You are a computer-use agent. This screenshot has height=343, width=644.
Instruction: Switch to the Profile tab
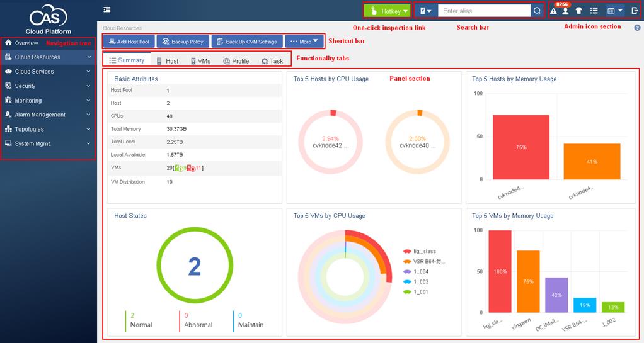tap(236, 60)
